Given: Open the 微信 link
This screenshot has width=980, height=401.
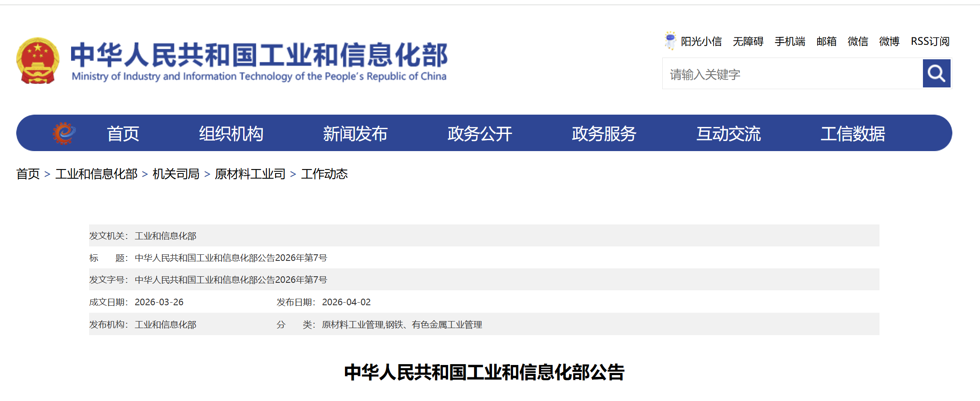Looking at the screenshot, I should [858, 41].
